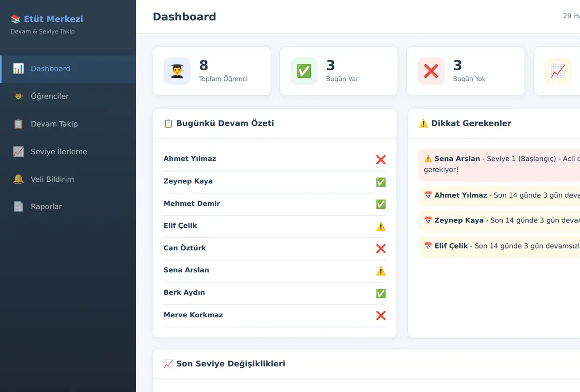
Task: Click the name Merve Korkmaz in attendance list
Action: tap(193, 315)
